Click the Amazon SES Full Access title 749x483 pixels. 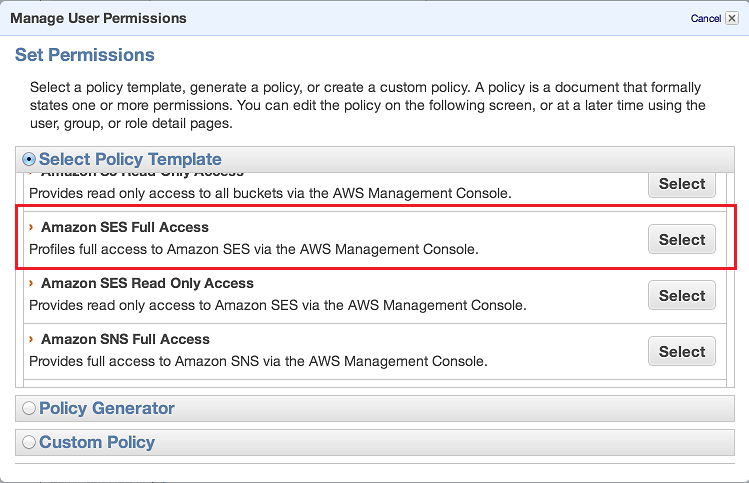pos(125,227)
